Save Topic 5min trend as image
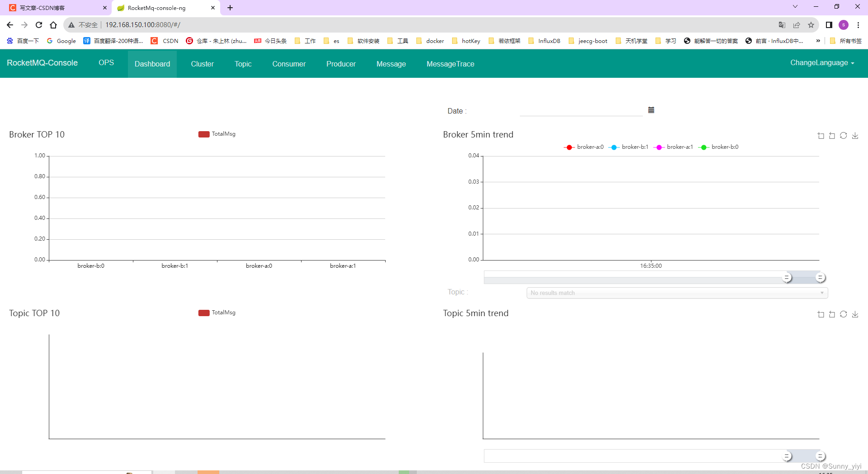868x474 pixels. 855,314
